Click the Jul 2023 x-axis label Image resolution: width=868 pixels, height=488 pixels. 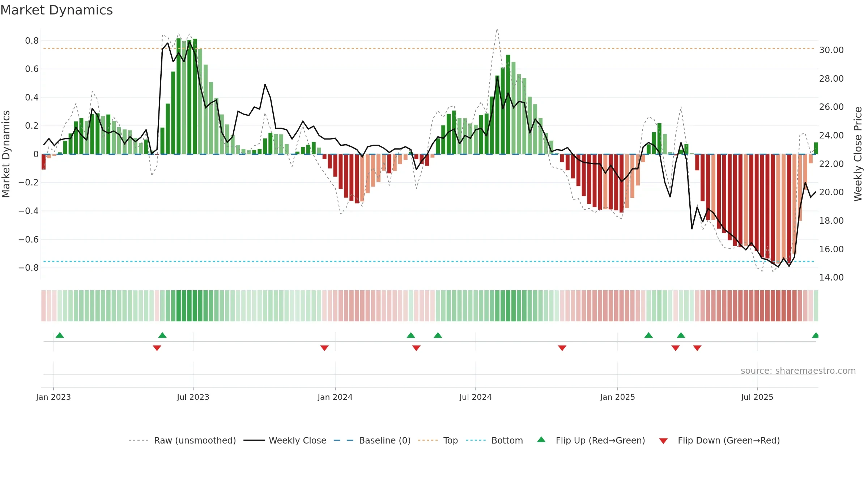[193, 397]
